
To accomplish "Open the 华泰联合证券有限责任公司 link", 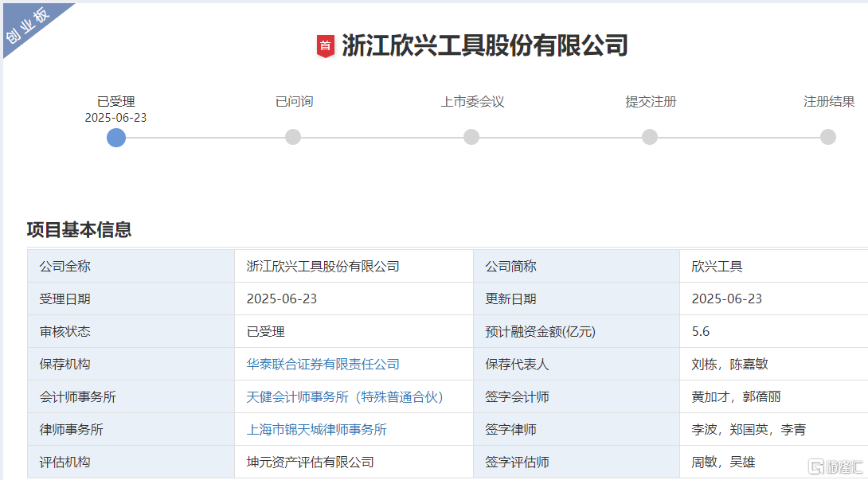I will point(323,365).
